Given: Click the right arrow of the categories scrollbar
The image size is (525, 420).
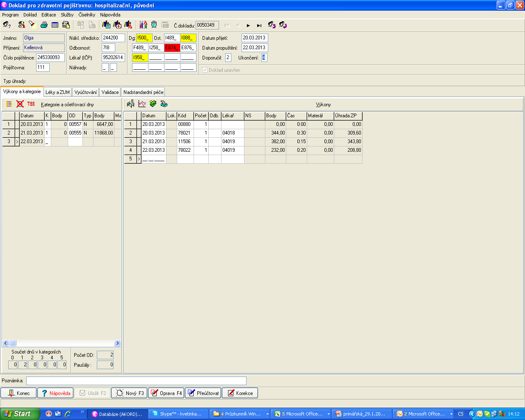Looking at the screenshot, I should 117,343.
